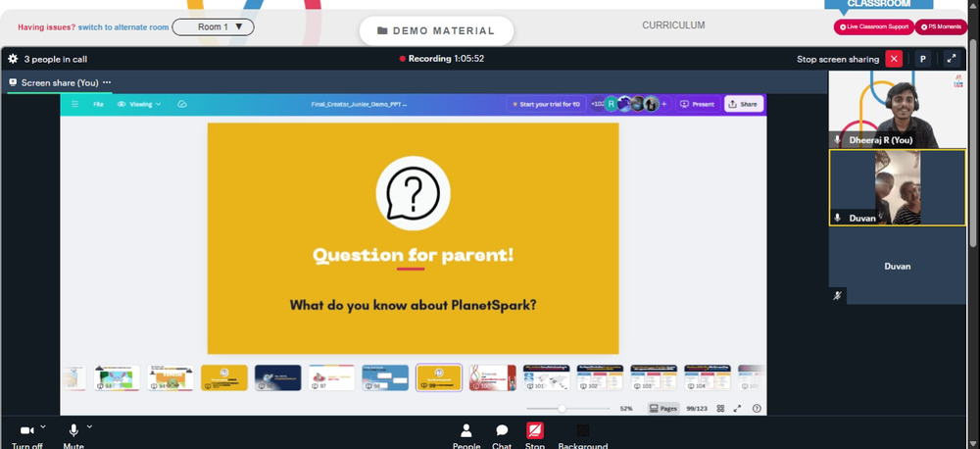Click the Start your trial button
This screenshot has height=449, width=980.
[546, 105]
